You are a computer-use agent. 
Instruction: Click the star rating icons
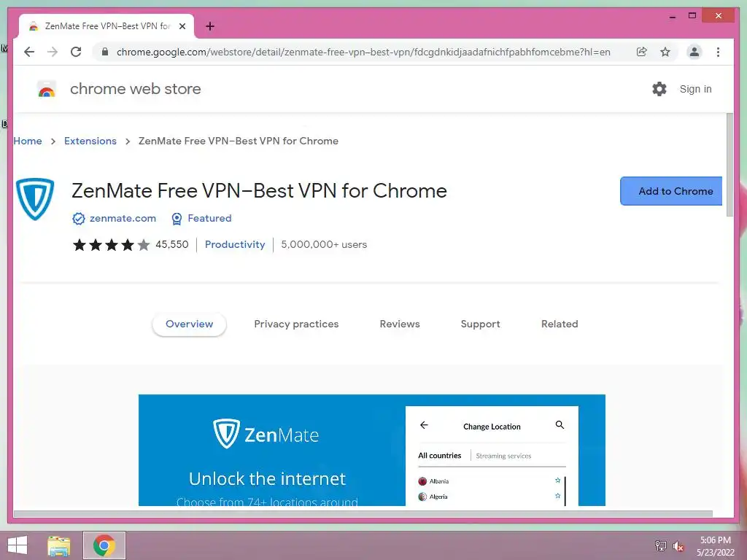[x=111, y=245]
